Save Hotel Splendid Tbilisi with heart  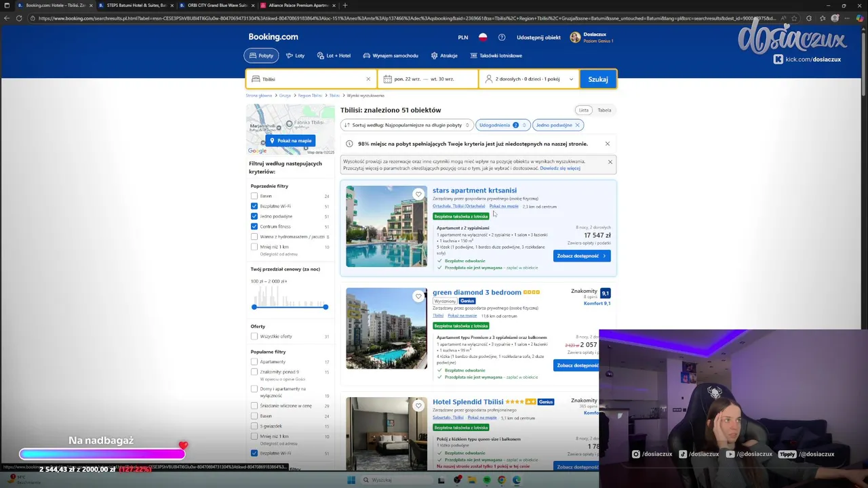click(418, 406)
